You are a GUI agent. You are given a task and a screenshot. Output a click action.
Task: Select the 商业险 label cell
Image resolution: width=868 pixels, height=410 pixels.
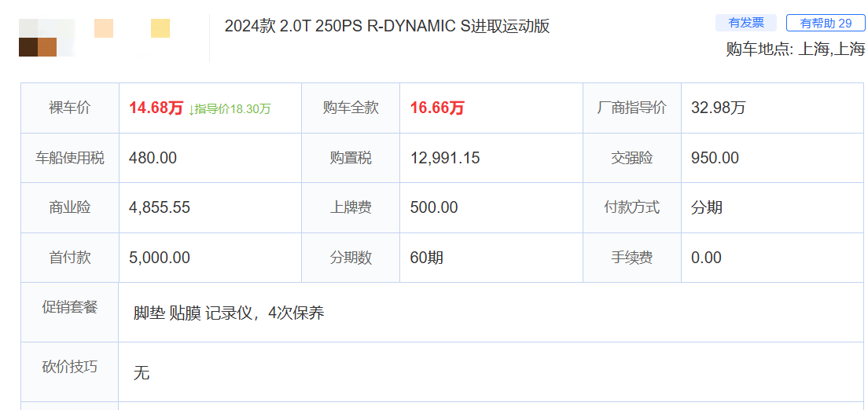[x=70, y=208]
